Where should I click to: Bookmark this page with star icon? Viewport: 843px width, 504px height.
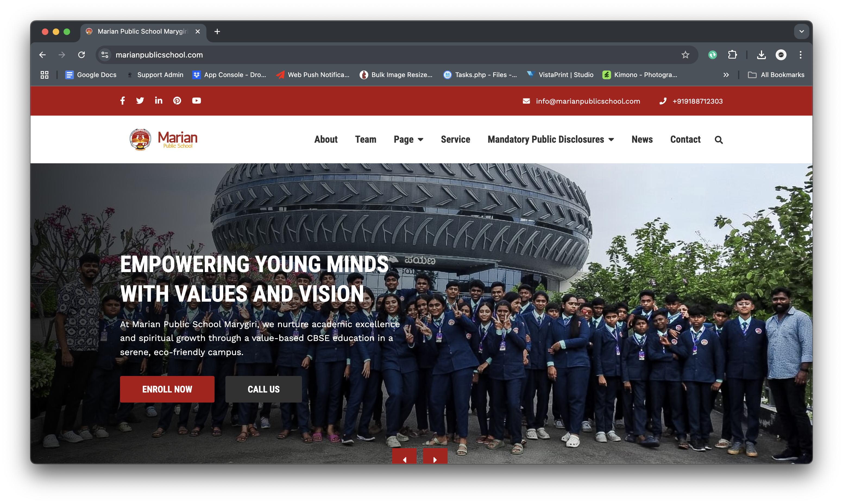click(685, 55)
